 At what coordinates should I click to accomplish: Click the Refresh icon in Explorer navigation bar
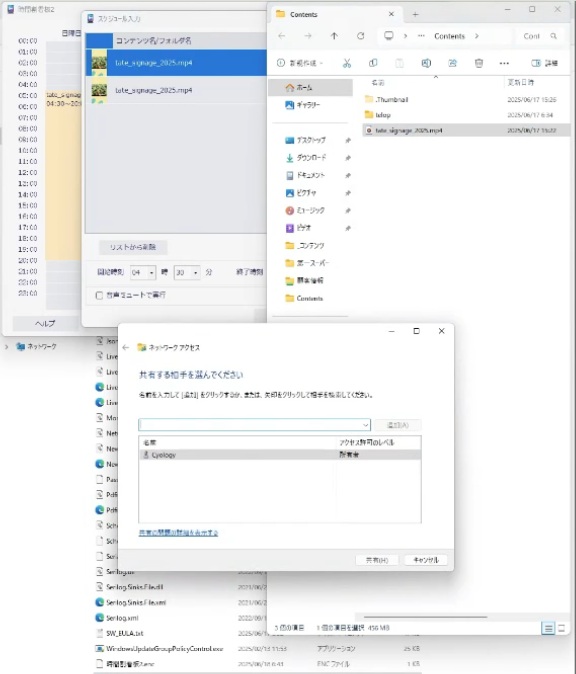(x=361, y=36)
